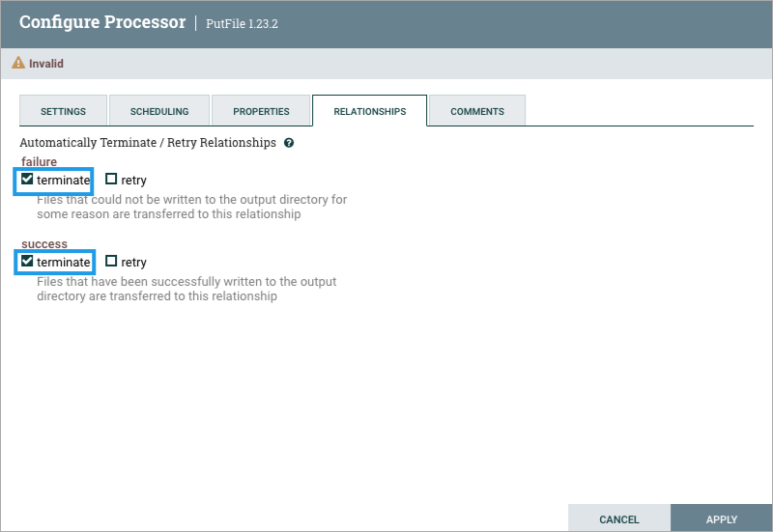Uncheck terminate for the success relationship
The width and height of the screenshot is (773, 532).
click(x=27, y=262)
